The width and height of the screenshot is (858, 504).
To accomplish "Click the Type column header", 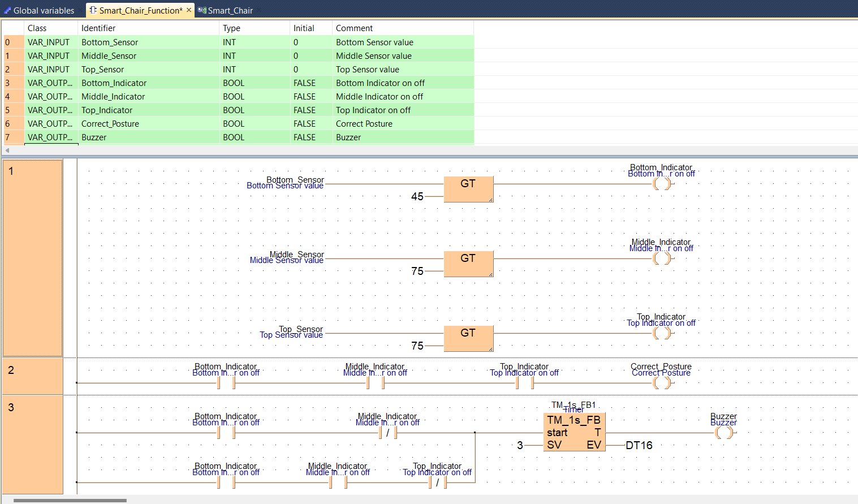I will coord(255,28).
